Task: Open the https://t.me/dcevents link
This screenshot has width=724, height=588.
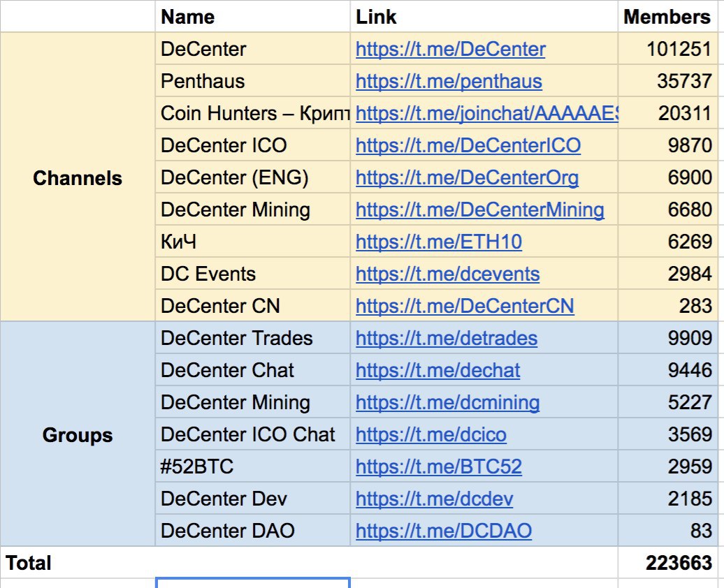Action: point(447,274)
